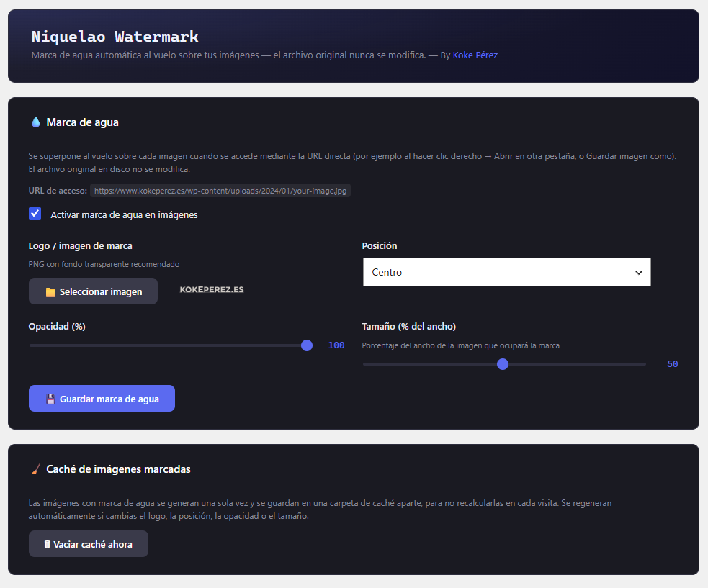Click the folder icon in Seleccionar imagen button
The height and width of the screenshot is (588, 708).
pos(50,292)
